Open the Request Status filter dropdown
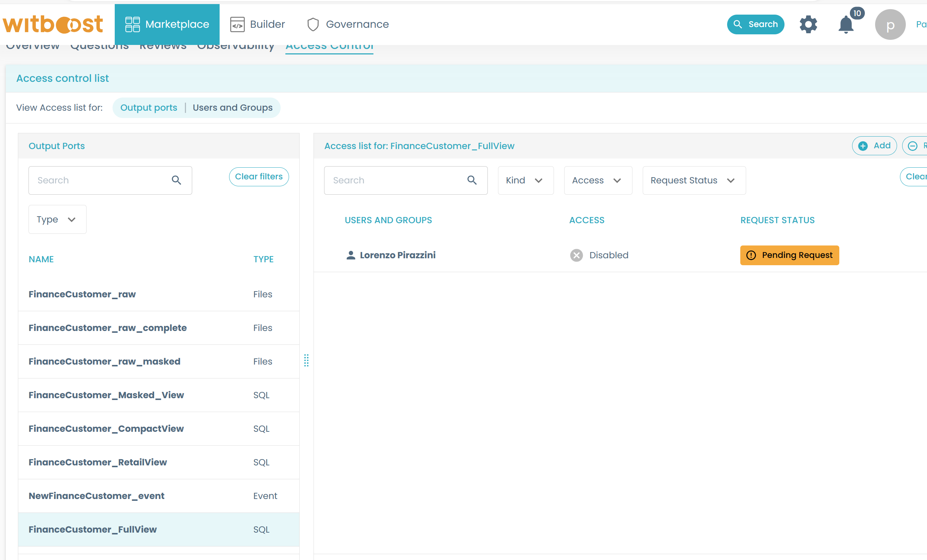927x560 pixels. click(x=694, y=180)
